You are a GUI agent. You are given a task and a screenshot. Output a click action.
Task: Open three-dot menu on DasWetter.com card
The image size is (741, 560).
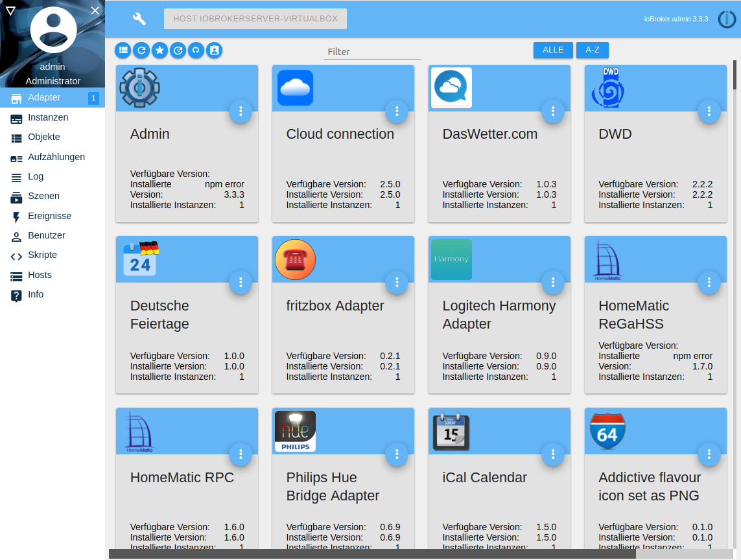tap(553, 111)
